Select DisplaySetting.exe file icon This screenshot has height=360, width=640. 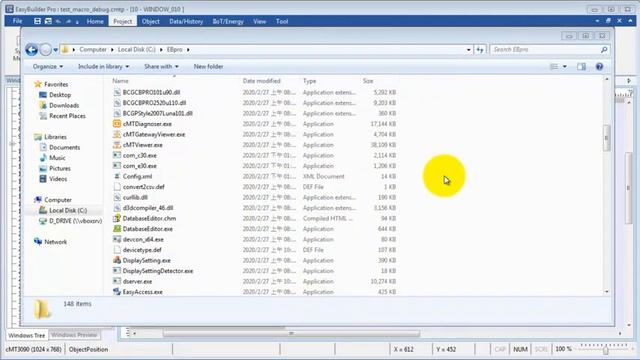[x=117, y=260]
